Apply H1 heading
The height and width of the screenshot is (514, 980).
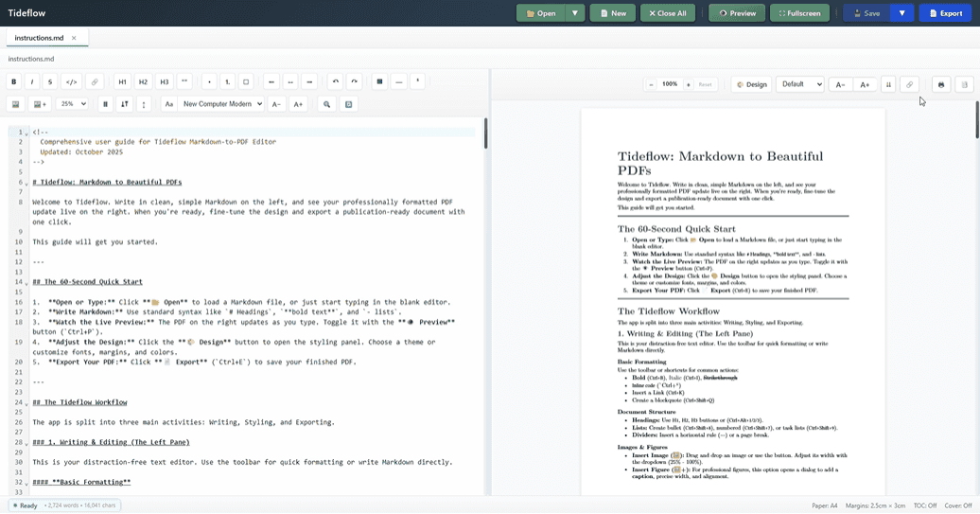[x=123, y=82]
